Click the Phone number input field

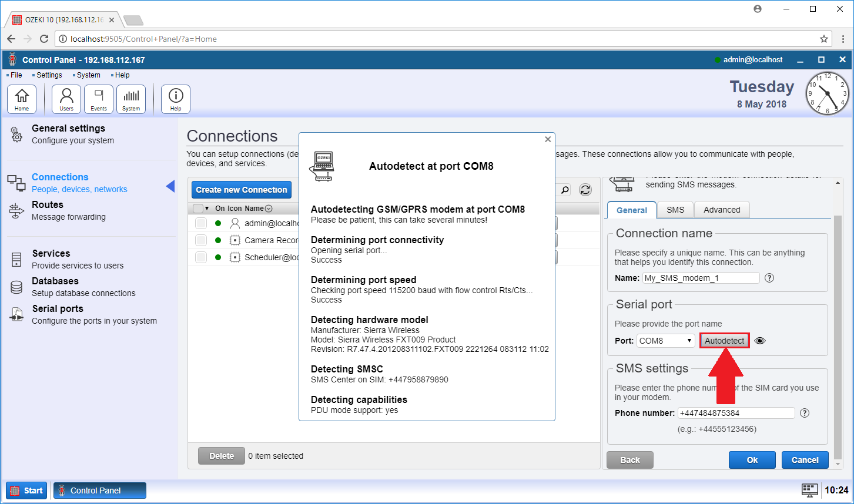(736, 413)
